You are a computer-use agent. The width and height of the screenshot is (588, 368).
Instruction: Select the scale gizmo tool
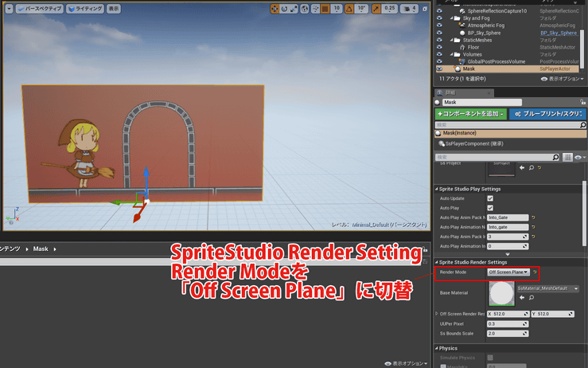click(x=294, y=8)
